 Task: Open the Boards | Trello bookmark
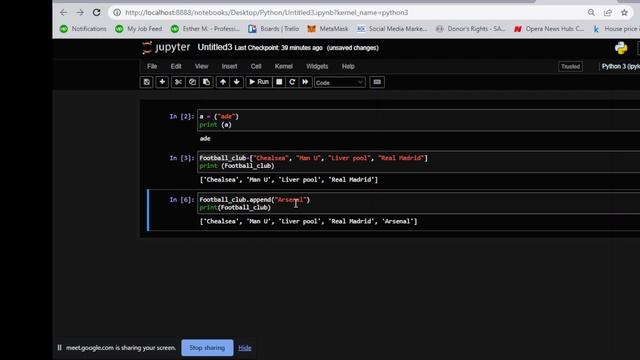pos(273,29)
